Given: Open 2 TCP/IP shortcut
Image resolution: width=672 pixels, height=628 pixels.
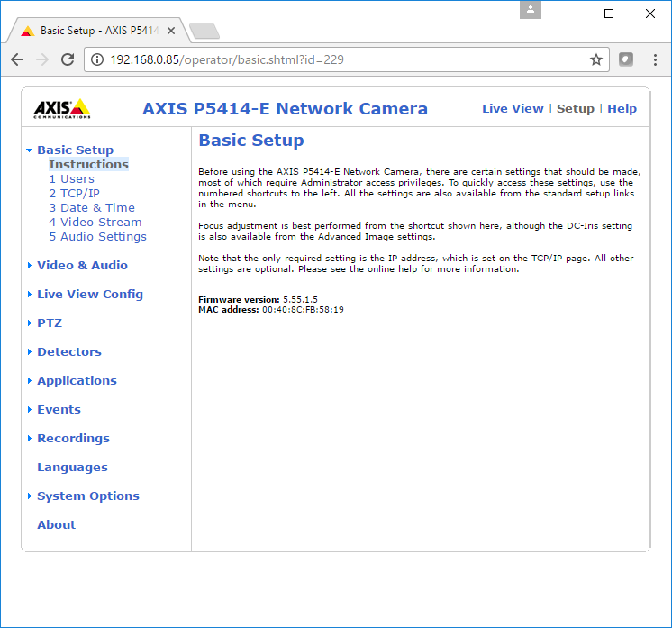Looking at the screenshot, I should point(74,194).
